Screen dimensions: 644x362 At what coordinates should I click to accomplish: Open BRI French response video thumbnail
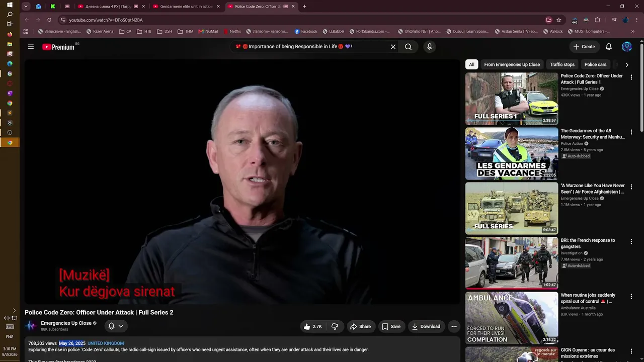tap(512, 263)
